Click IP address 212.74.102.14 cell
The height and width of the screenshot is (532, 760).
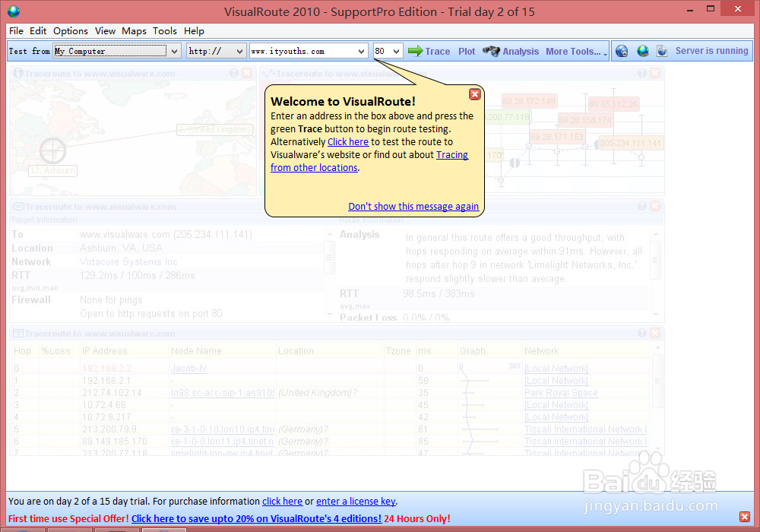click(112, 393)
